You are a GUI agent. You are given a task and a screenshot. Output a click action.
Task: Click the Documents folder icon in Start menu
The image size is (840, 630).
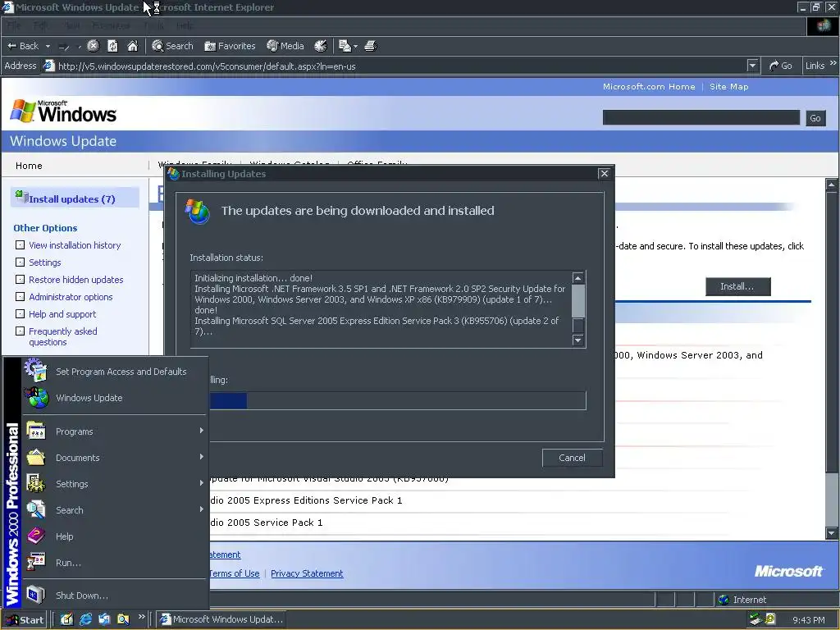pyautogui.click(x=36, y=458)
